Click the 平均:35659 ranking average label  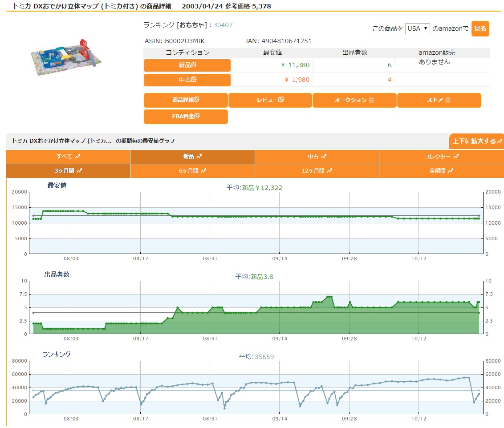256,357
